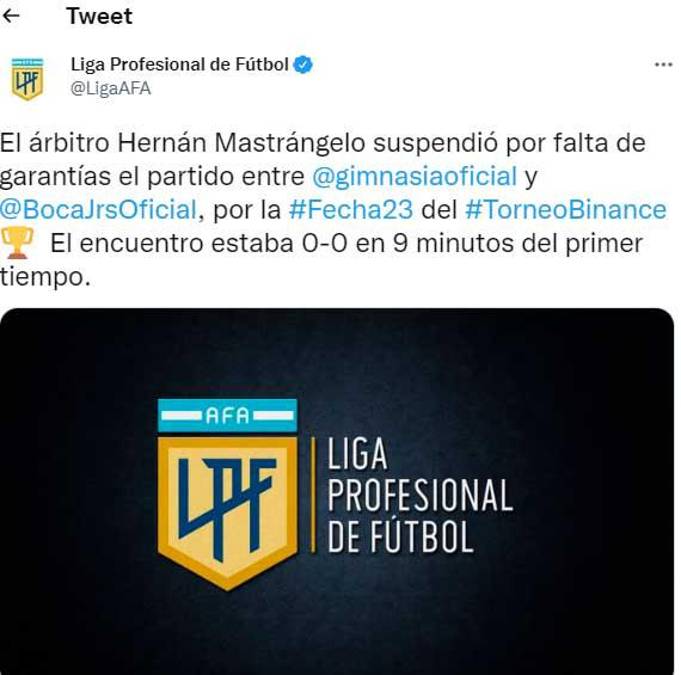
Task: Click the AFA banner above the shield
Action: pyautogui.click(x=227, y=415)
